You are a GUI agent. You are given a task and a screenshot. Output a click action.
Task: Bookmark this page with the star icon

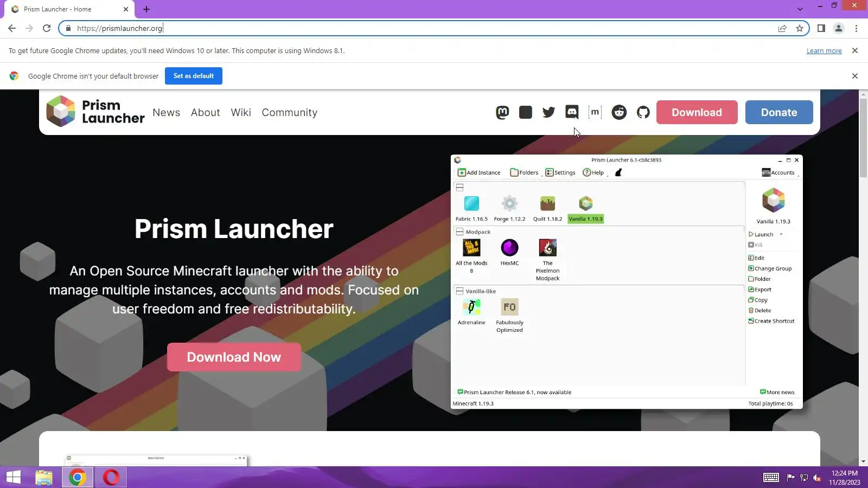tap(800, 28)
